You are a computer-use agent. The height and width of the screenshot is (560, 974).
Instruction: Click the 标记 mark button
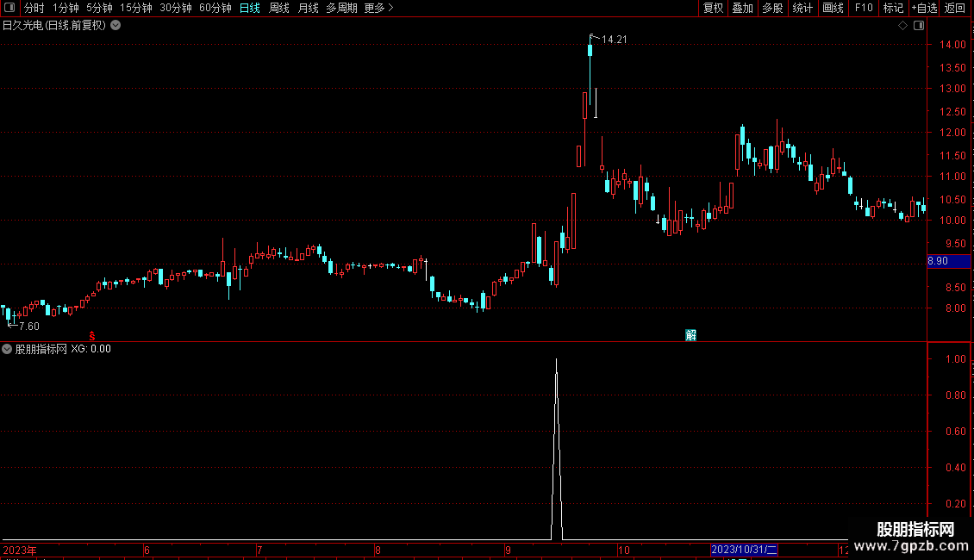893,8
